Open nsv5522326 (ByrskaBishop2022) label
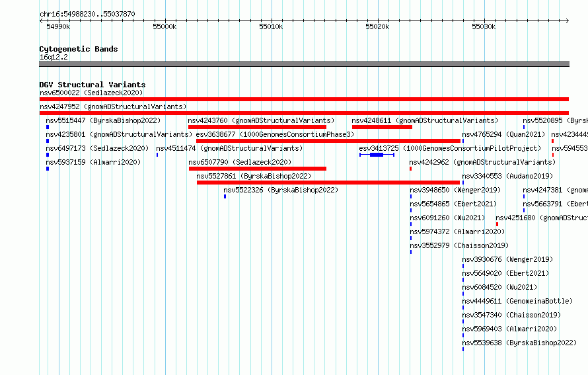588x375 pixels. (281, 190)
